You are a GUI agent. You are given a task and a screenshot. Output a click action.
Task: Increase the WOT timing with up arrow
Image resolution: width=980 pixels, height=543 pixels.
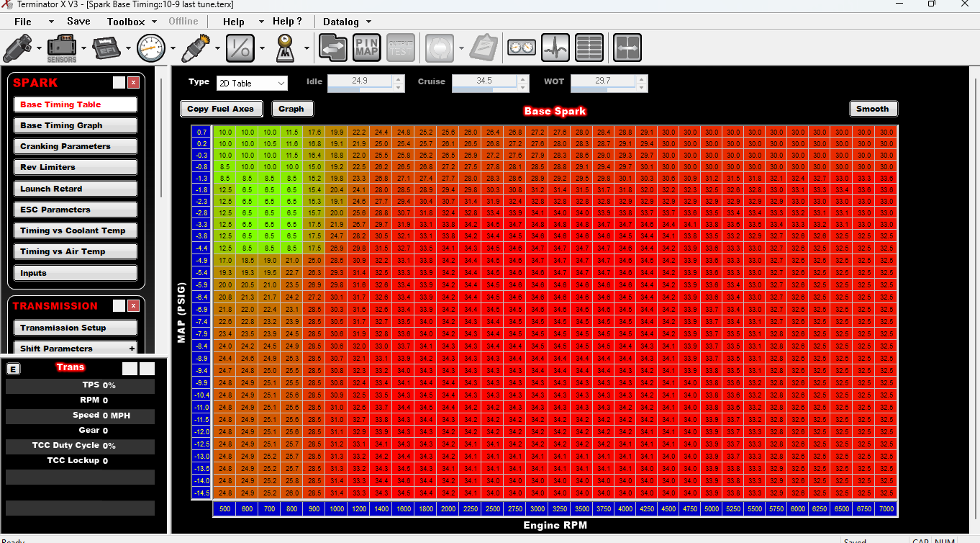642,79
